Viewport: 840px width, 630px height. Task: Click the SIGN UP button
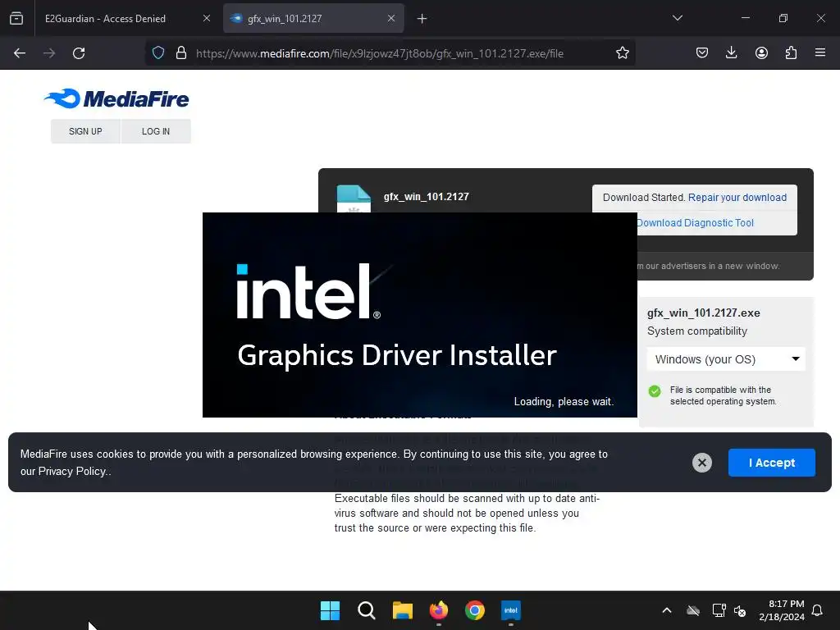coord(85,131)
